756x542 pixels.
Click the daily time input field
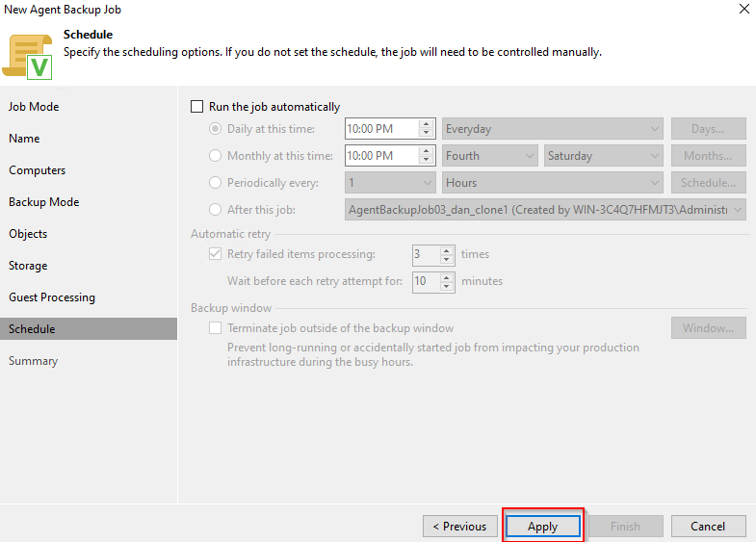click(380, 129)
